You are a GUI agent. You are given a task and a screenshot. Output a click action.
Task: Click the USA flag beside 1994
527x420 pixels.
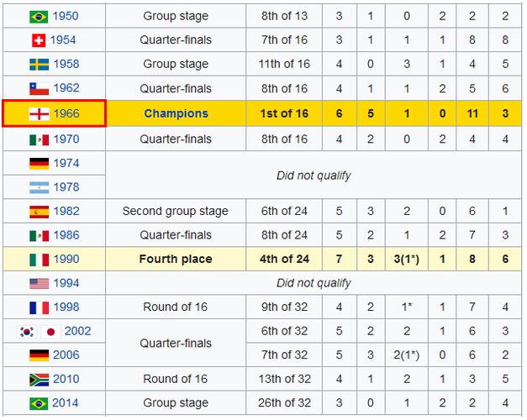(39, 283)
